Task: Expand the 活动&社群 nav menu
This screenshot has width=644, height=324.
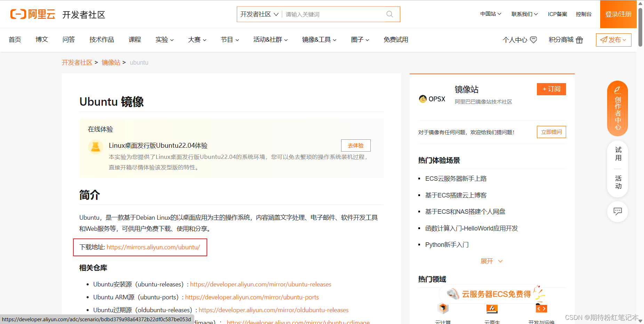Action: pos(271,40)
